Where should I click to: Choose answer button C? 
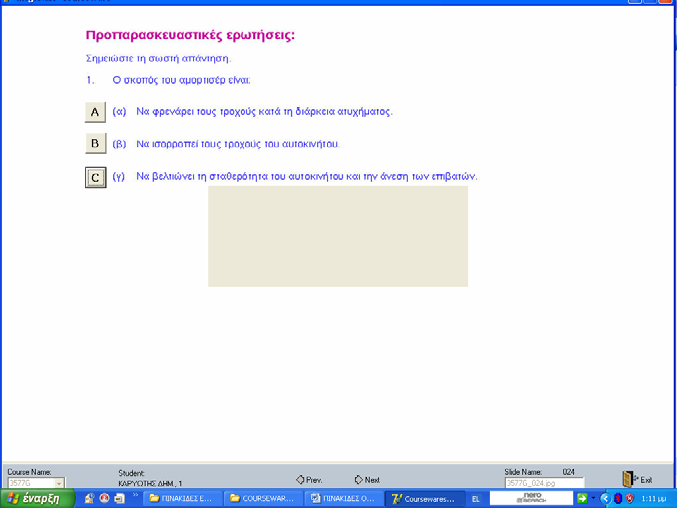pos(95,177)
